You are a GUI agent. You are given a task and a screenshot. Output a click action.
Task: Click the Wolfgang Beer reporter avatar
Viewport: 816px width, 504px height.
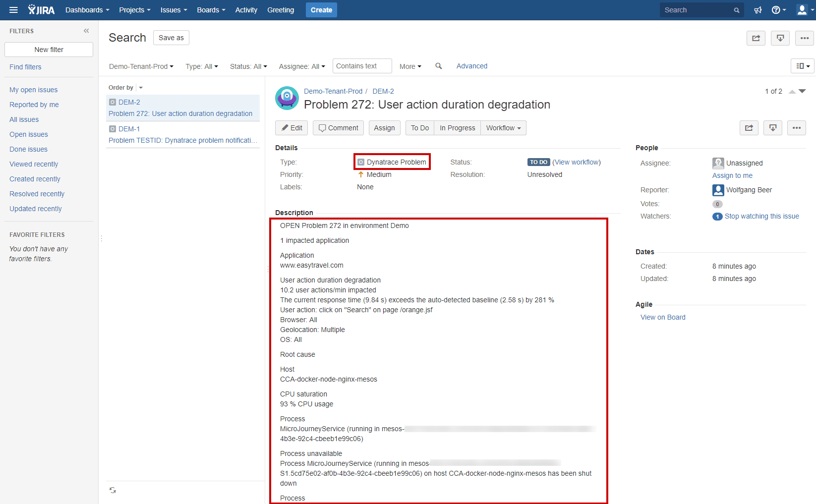[x=718, y=190]
